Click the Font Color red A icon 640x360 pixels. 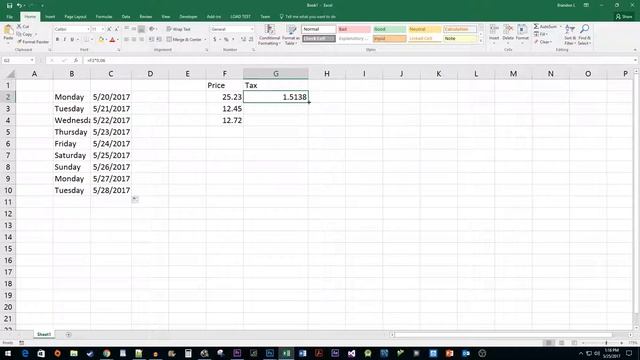112,40
